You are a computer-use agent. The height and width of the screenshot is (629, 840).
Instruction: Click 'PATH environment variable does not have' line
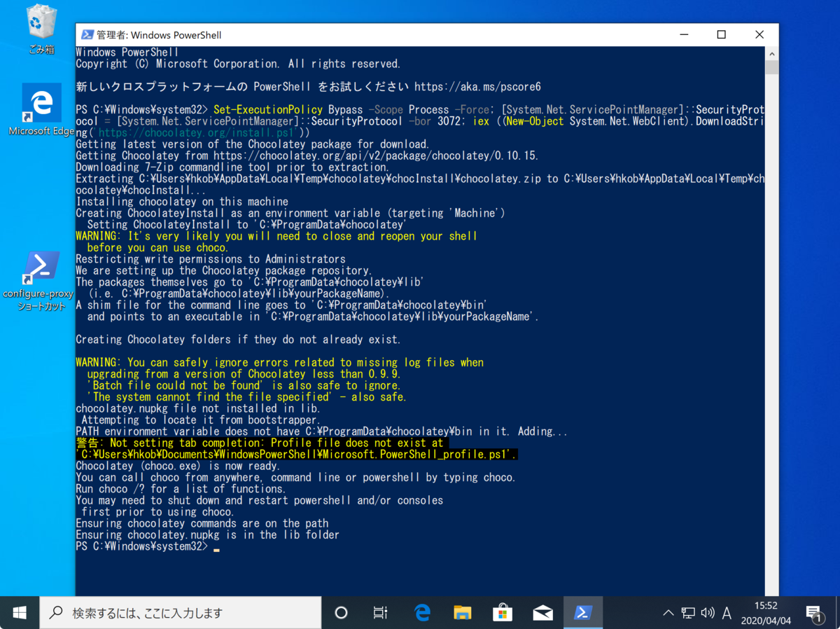322,431
